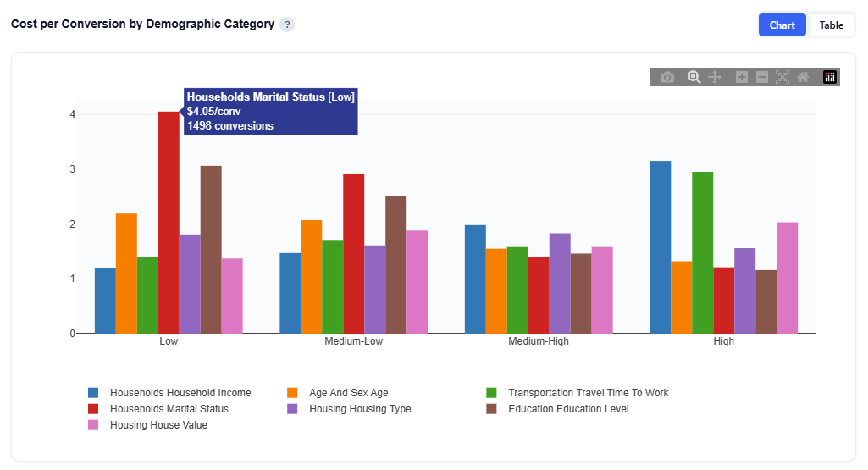
Task: Download plot as PNG camera icon
Action: [667, 77]
